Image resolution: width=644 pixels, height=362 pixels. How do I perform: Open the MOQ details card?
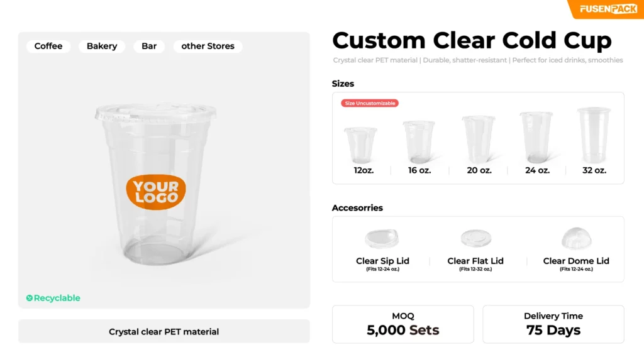(402, 324)
